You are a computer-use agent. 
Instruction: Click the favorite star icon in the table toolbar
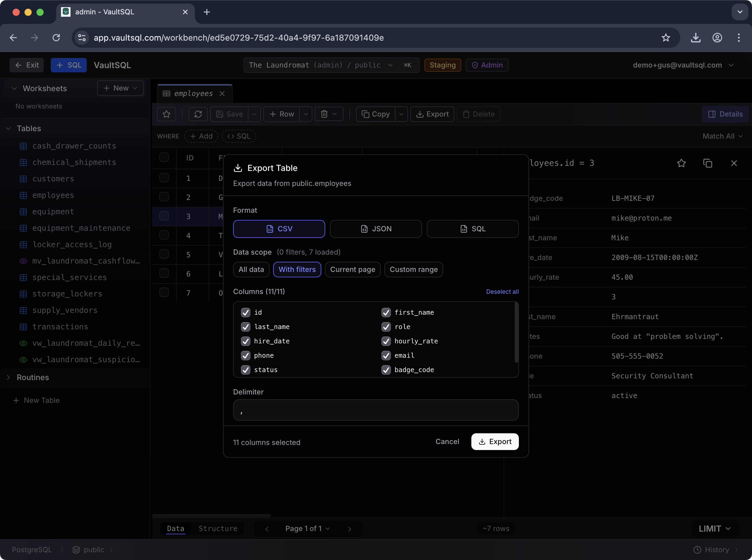[x=166, y=114]
